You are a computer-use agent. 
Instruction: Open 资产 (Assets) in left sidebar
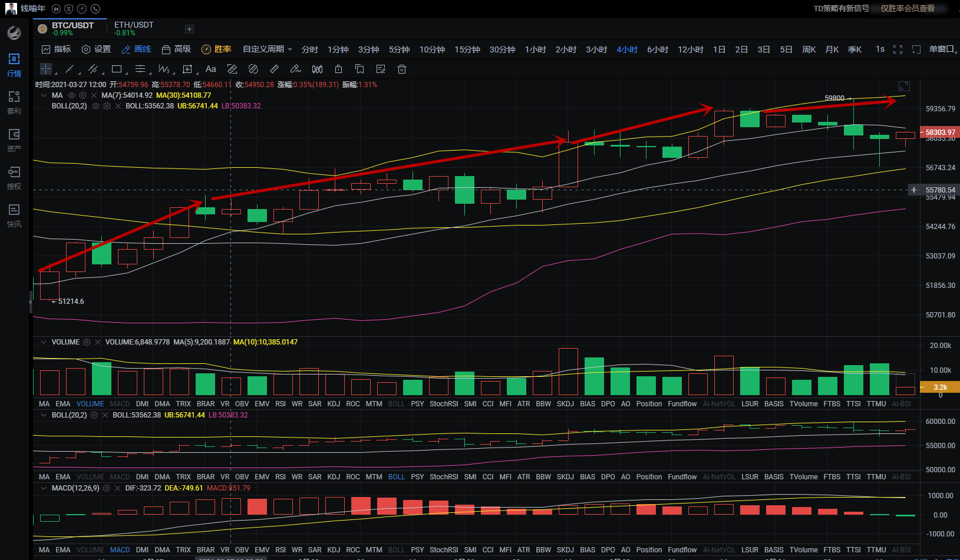point(14,140)
